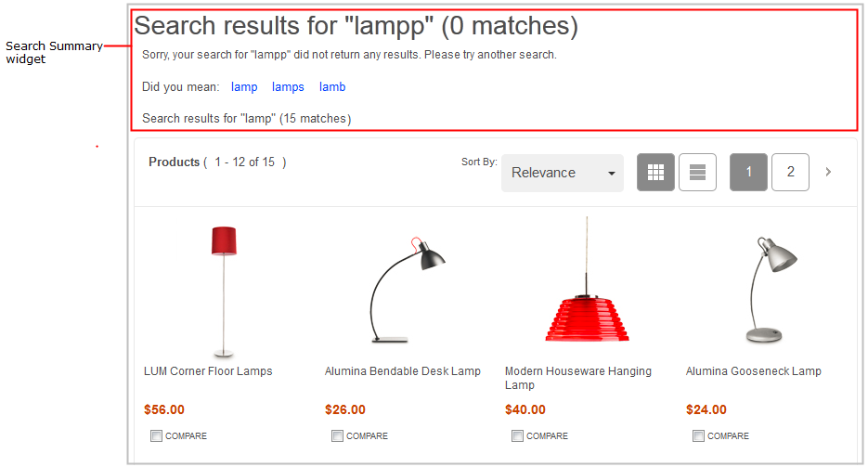Tick Compare for LUM Corner Floor Lamps
Viewport: 868px width, 467px height.
pos(156,435)
